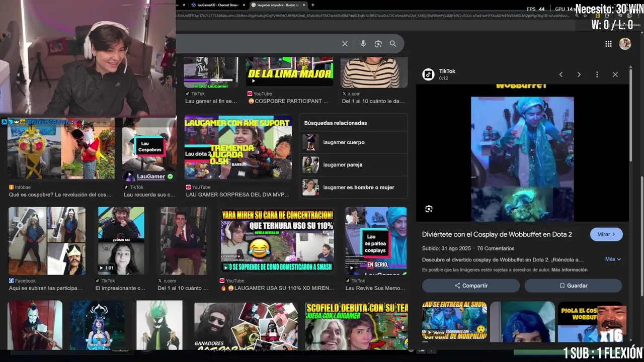
Task: Search inside image with lens icon
Action: 429,209
